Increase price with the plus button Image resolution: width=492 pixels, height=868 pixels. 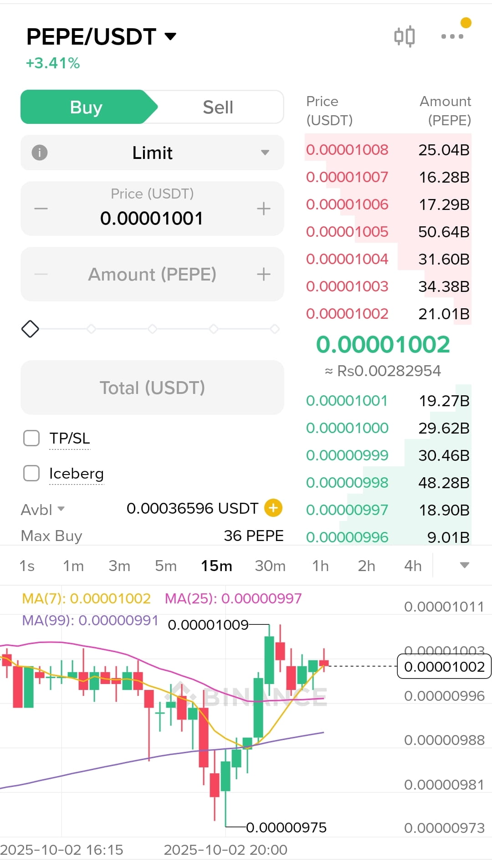264,209
